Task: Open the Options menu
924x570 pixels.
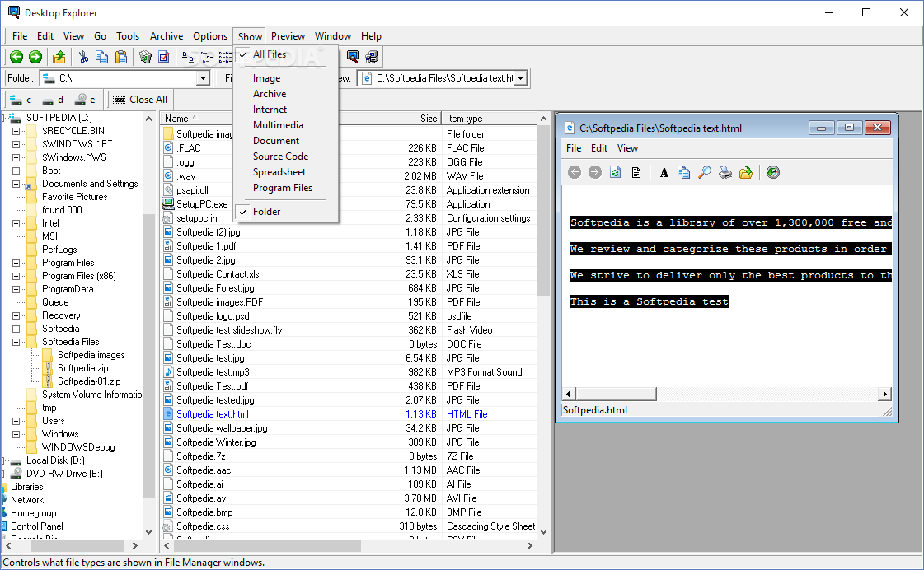Action: pyautogui.click(x=210, y=36)
